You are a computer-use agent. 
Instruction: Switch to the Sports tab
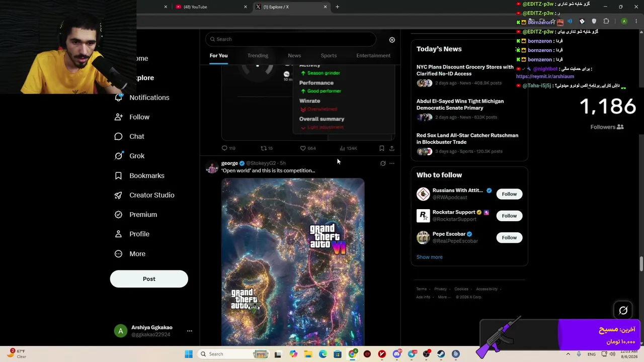[x=329, y=55]
